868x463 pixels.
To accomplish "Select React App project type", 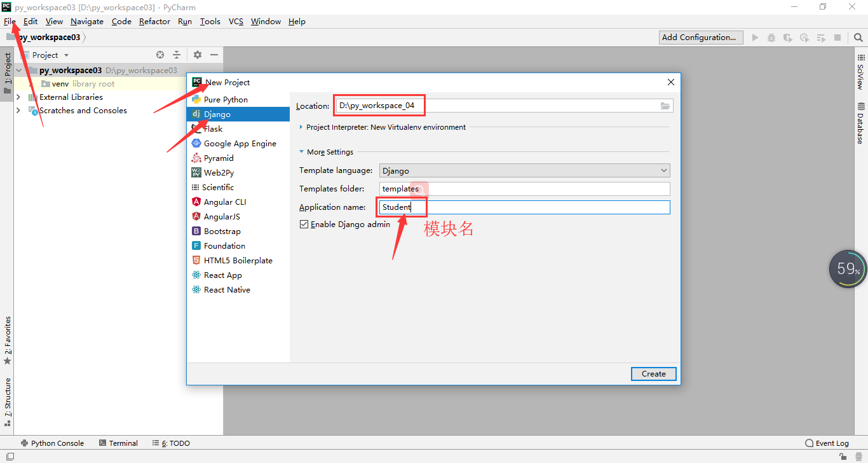I will (x=238, y=275).
